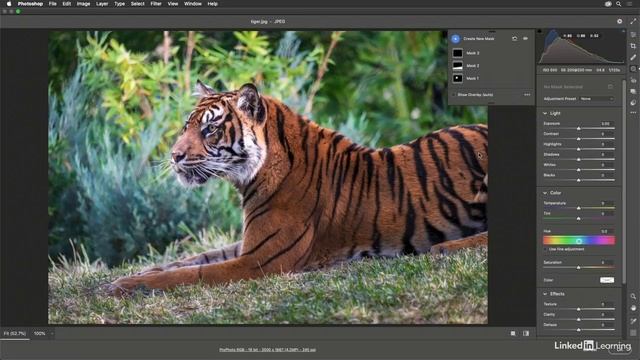Collapse the Light section
Screen dimensions: 640x360
[545, 113]
